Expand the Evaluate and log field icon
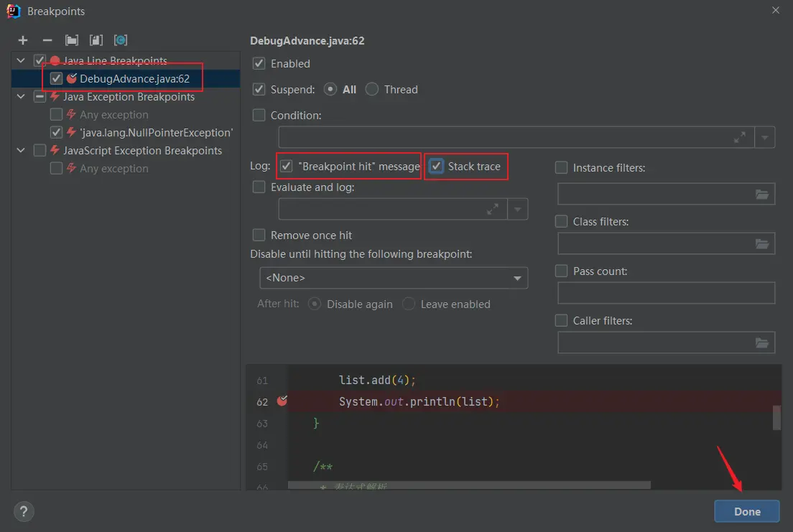Screen dimensions: 793x532 coord(493,209)
